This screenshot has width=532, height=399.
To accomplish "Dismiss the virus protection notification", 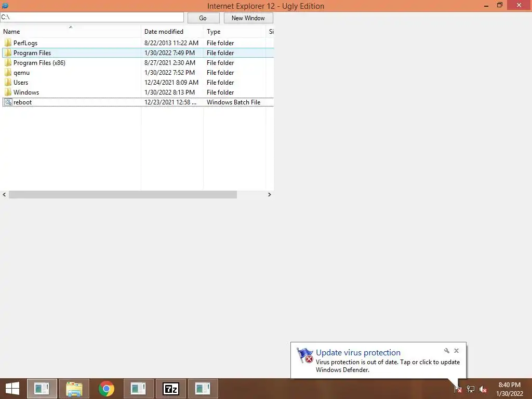I will [456, 351].
